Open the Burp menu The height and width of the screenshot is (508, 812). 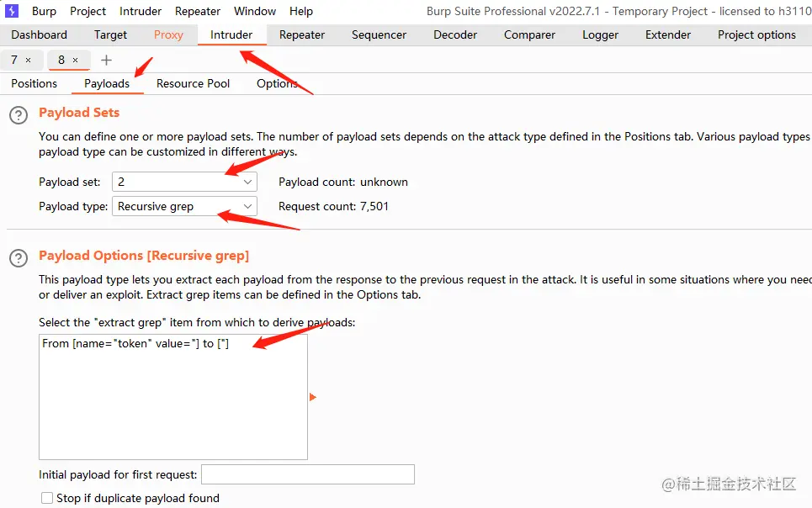(x=44, y=11)
